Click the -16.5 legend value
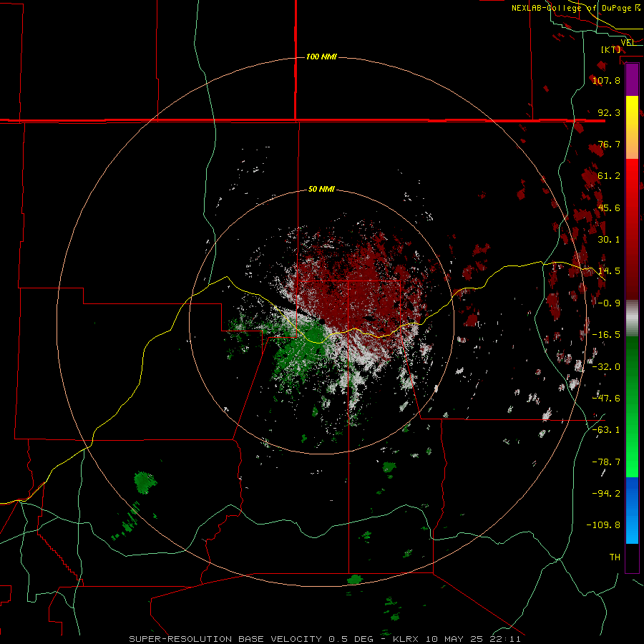 point(606,335)
